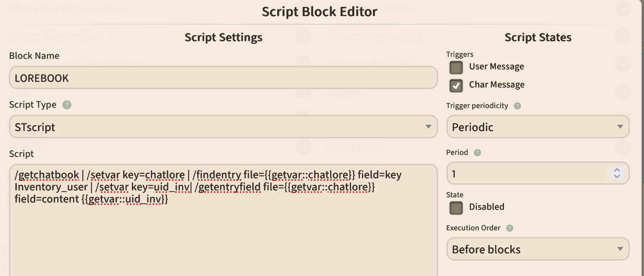Click the help icon beside Script Type
The width and height of the screenshot is (644, 276).
[67, 105]
